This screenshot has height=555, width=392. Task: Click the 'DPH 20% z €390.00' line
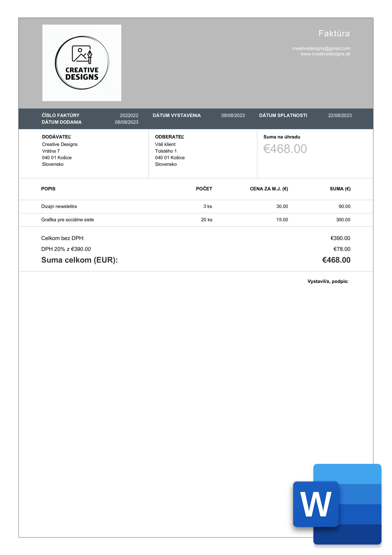(66, 249)
